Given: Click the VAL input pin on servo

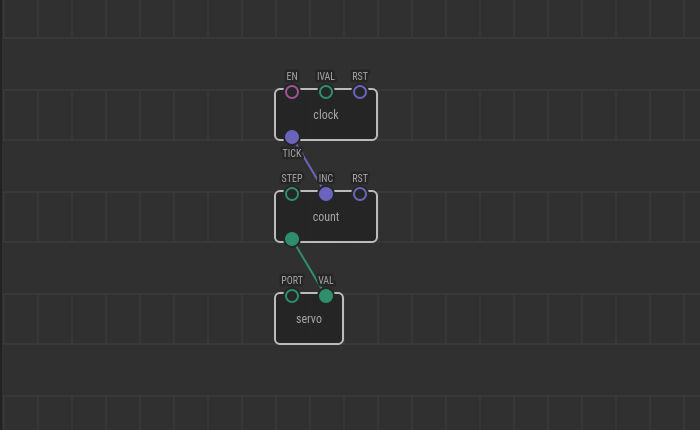Looking at the screenshot, I should pos(326,296).
